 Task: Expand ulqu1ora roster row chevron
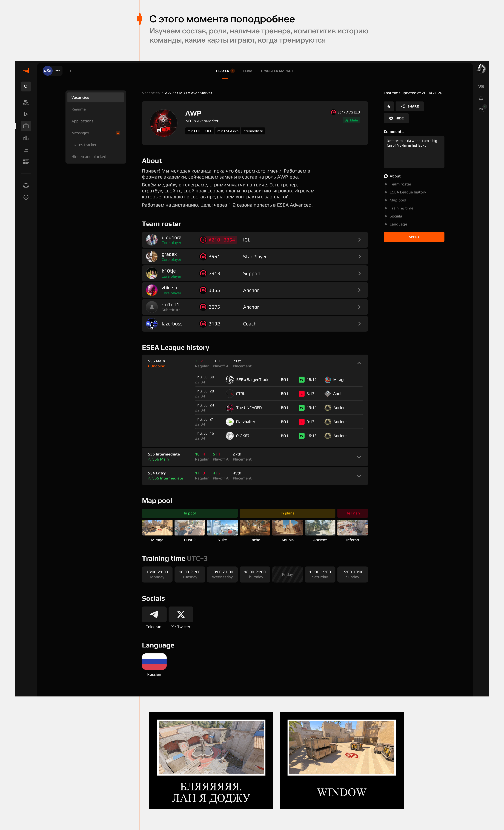click(x=359, y=240)
